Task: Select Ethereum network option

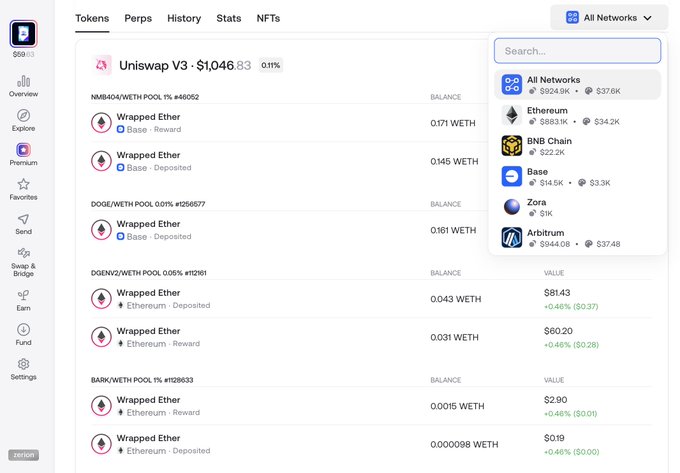Action: coord(577,115)
